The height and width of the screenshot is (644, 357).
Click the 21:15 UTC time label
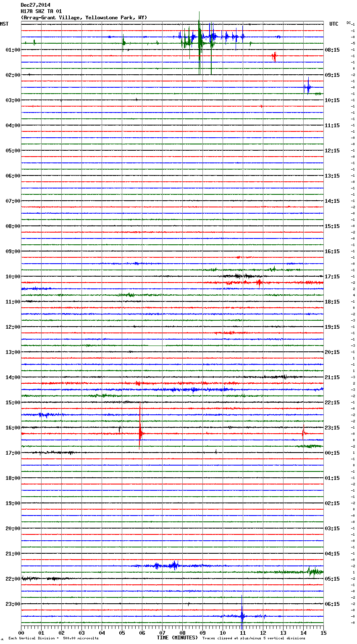pos(332,377)
